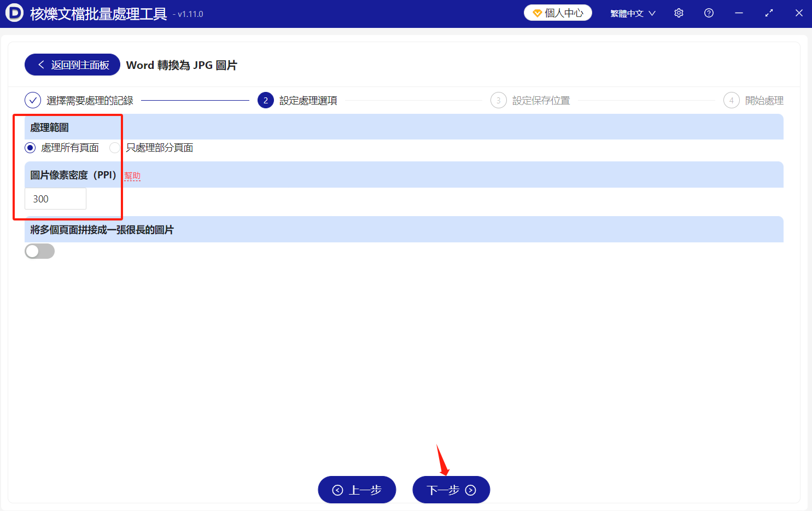Click the right arrow icon inside 下一步 button
The image size is (812, 511).
[471, 490]
